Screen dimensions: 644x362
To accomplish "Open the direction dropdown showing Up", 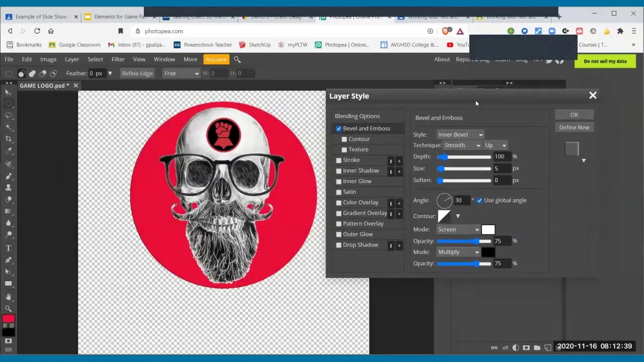I will tap(495, 145).
